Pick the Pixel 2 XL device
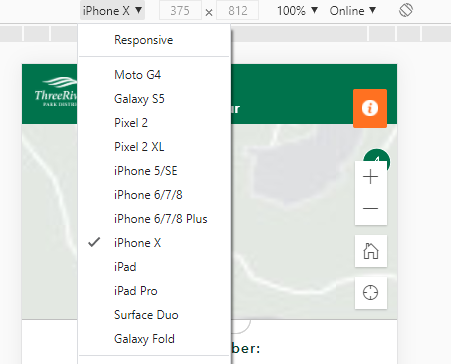 (x=154, y=147)
